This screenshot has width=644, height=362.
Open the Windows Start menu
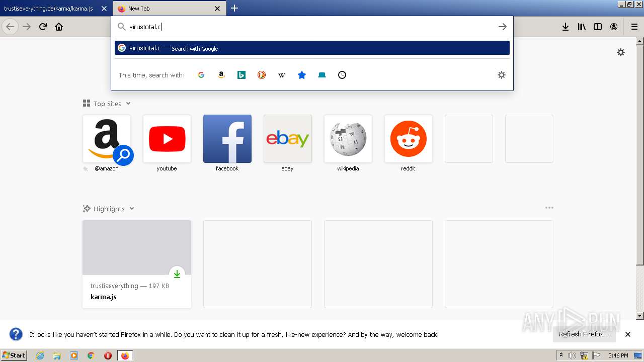[x=14, y=355]
